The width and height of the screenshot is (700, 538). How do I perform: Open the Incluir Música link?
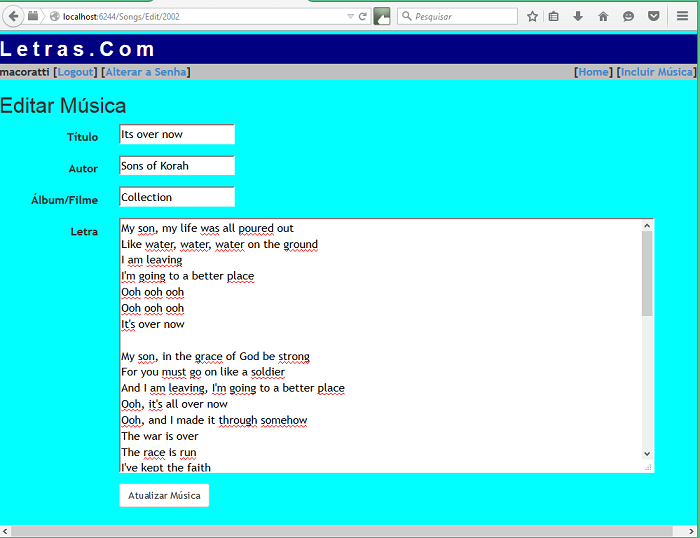[657, 72]
